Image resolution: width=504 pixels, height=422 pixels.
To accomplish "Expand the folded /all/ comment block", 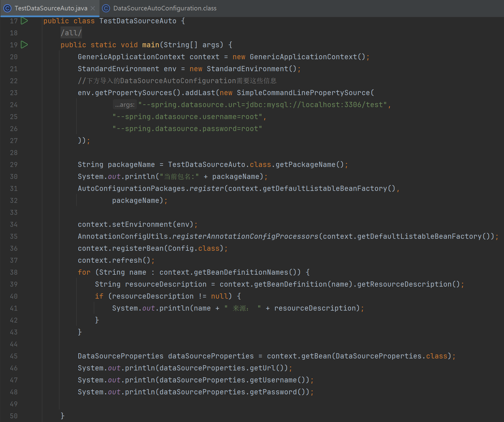I will tap(71, 33).
